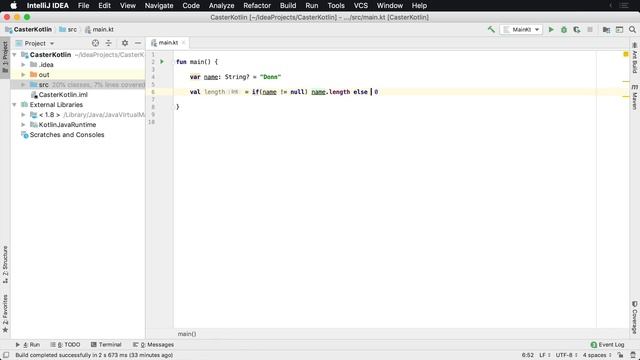
Task: Select Scratches and Consoles in the tree
Action: coord(67,135)
